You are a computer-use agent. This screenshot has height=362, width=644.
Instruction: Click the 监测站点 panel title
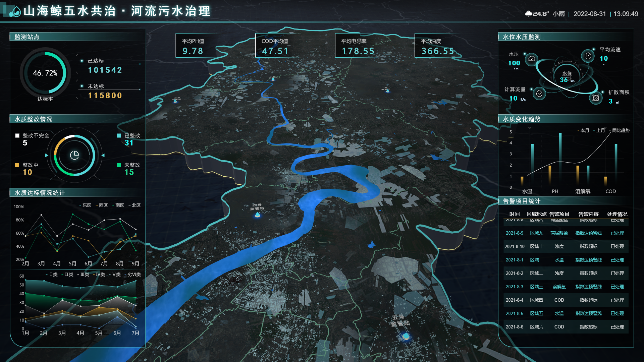coord(27,37)
